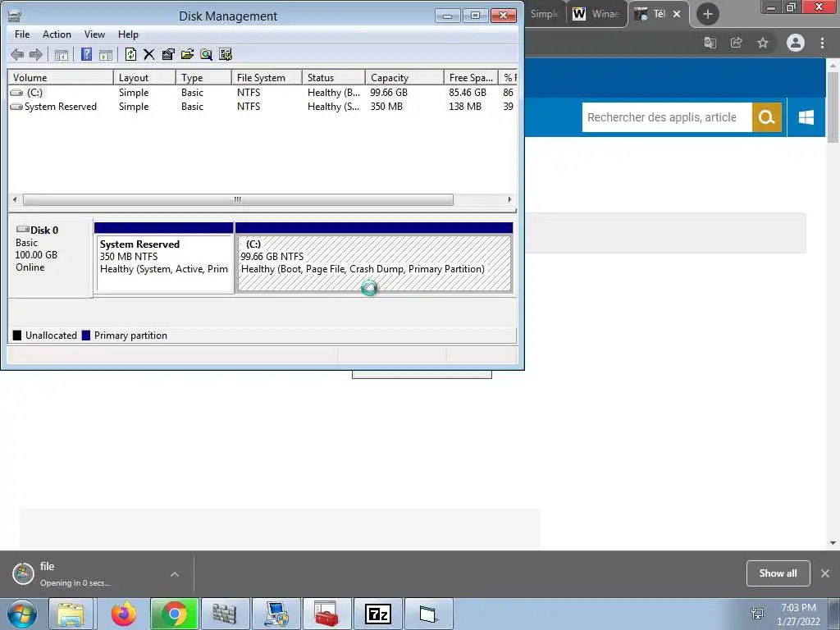Open Windows Start orb

click(22, 614)
